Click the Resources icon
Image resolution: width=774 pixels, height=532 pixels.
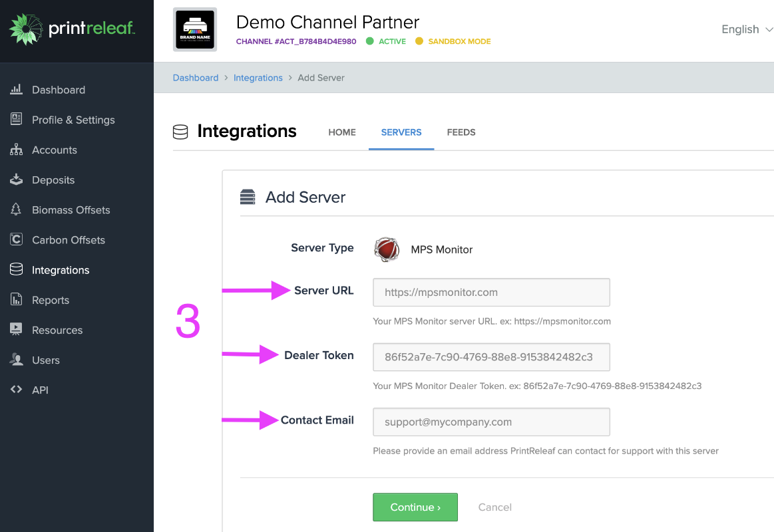(x=17, y=330)
